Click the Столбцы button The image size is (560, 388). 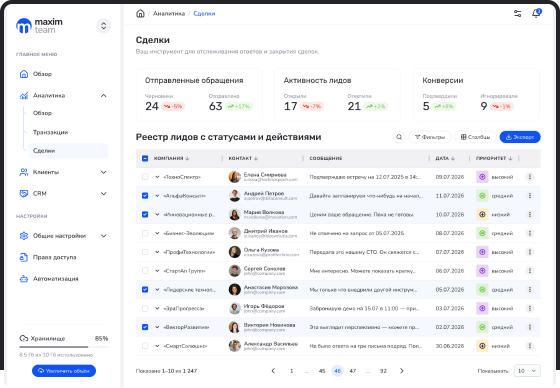475,137
